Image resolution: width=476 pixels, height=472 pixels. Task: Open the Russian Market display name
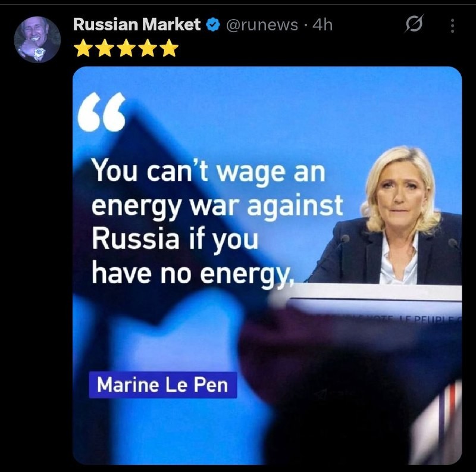137,24
